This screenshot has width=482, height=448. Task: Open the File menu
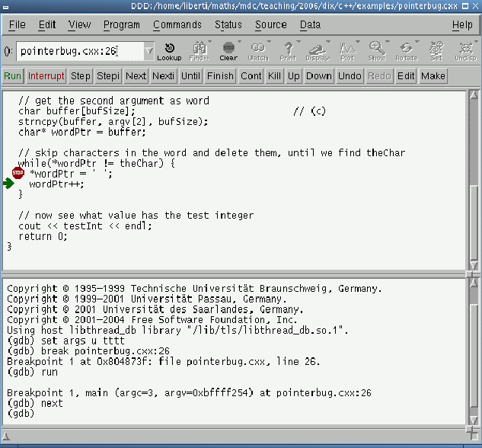(x=18, y=24)
